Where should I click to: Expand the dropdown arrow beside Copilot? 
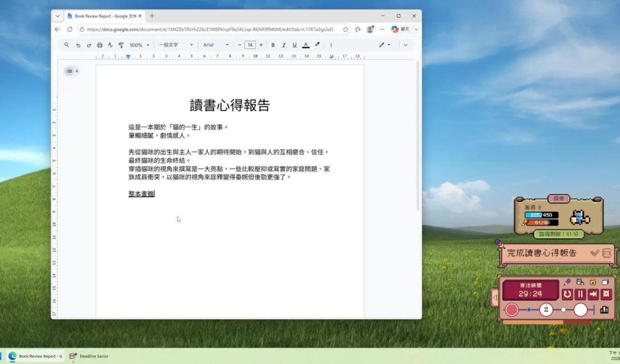(x=416, y=29)
